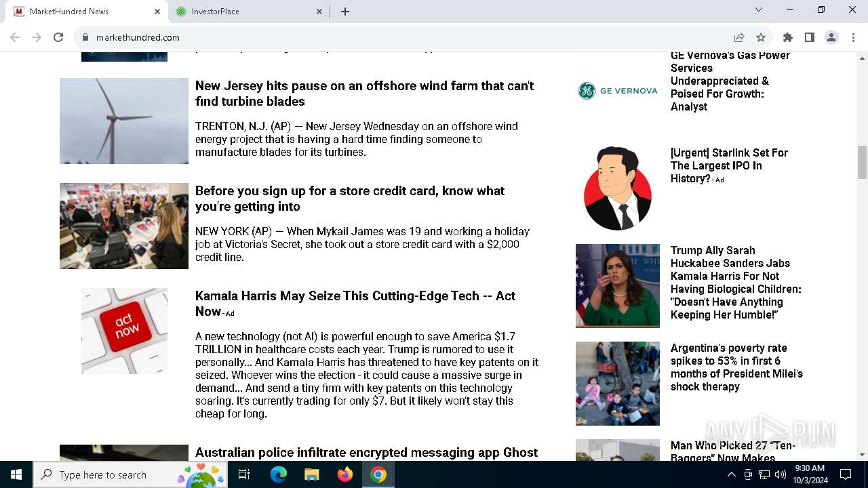Open a new tab with plus button
This screenshot has height=488, width=868.
coord(345,12)
